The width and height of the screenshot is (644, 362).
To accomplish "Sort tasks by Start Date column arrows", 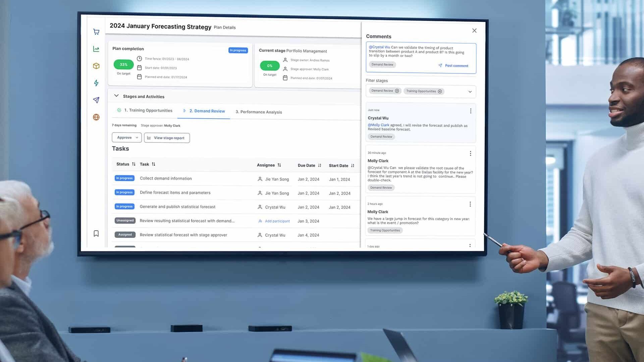I will [353, 166].
